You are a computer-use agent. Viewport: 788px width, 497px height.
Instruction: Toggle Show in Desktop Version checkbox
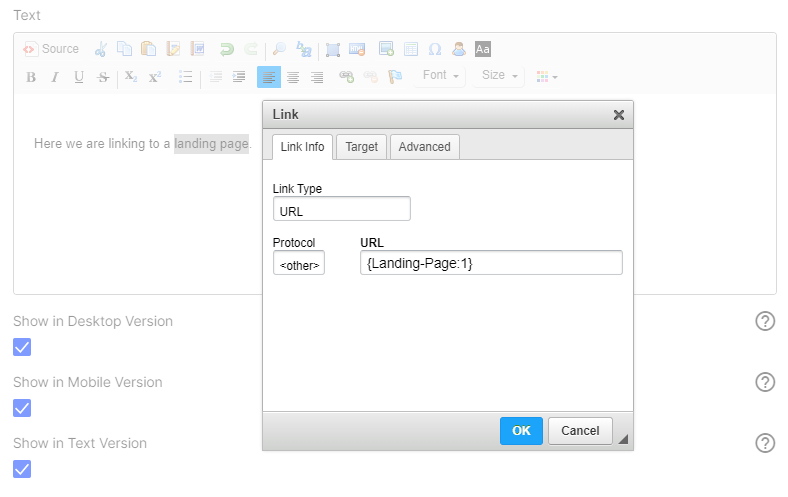22,347
